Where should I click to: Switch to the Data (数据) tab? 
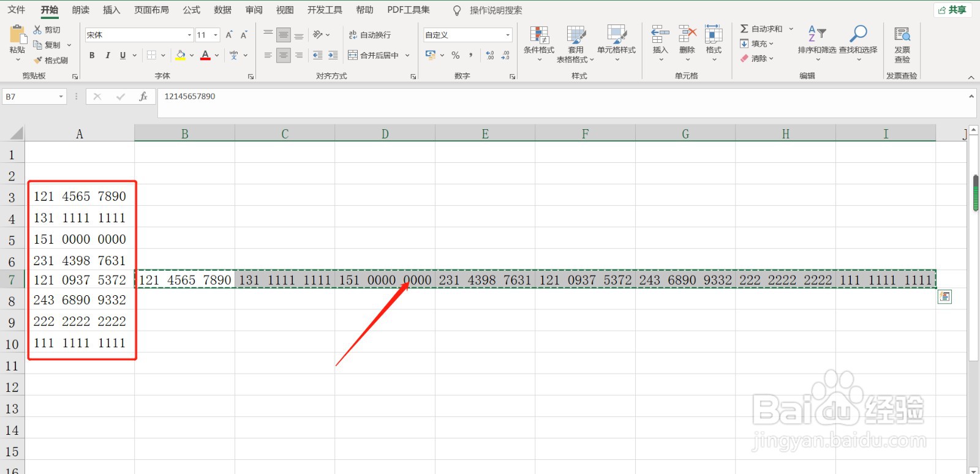point(223,10)
